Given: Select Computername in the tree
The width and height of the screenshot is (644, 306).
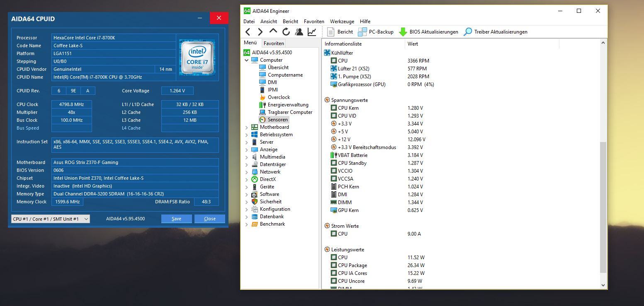Looking at the screenshot, I should tap(281, 75).
